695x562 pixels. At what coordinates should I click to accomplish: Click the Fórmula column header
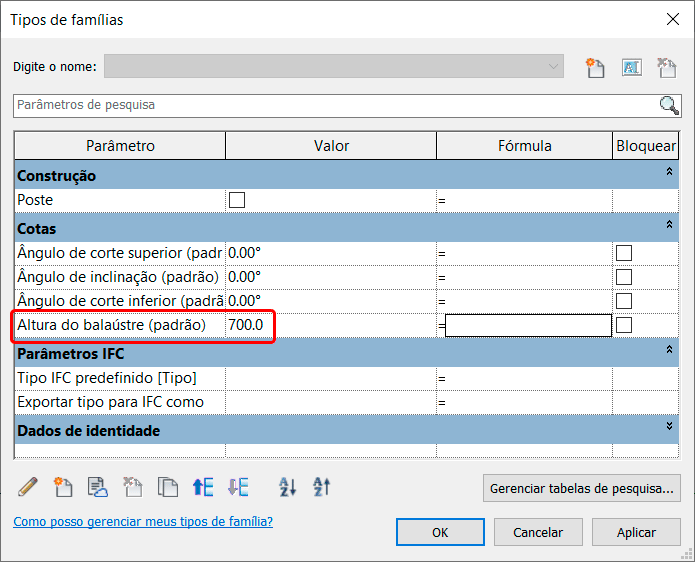(525, 146)
